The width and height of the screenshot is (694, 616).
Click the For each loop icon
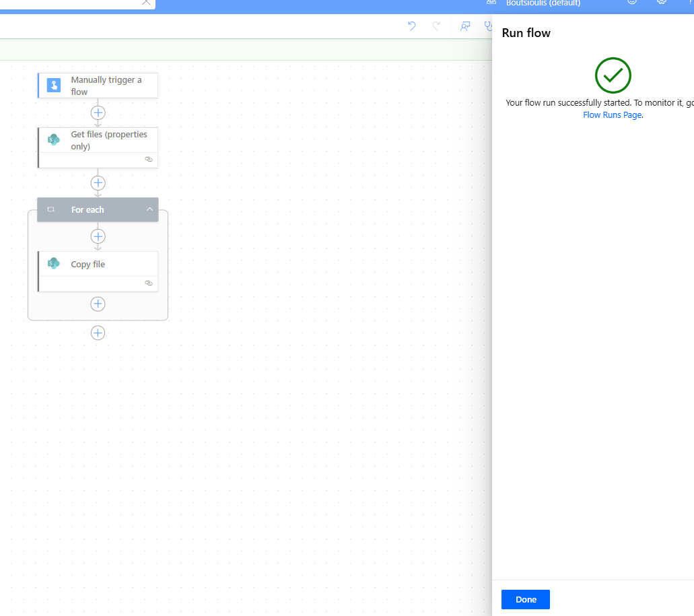click(x=50, y=210)
